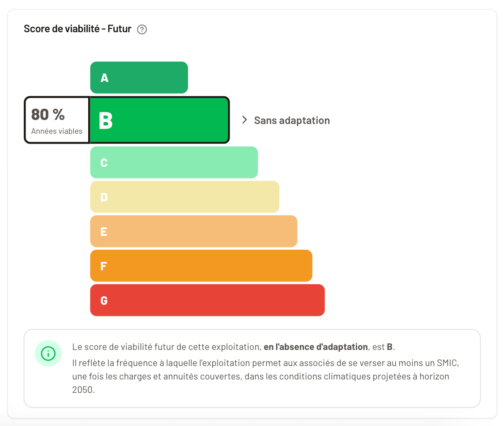Select the light green C score bar
The width and height of the screenshot is (504, 426).
coord(174,162)
